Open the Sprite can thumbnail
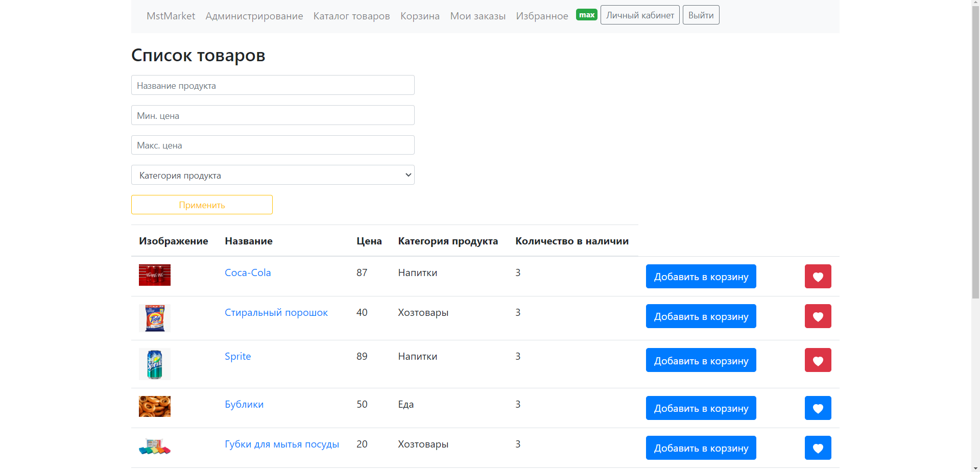 [155, 364]
